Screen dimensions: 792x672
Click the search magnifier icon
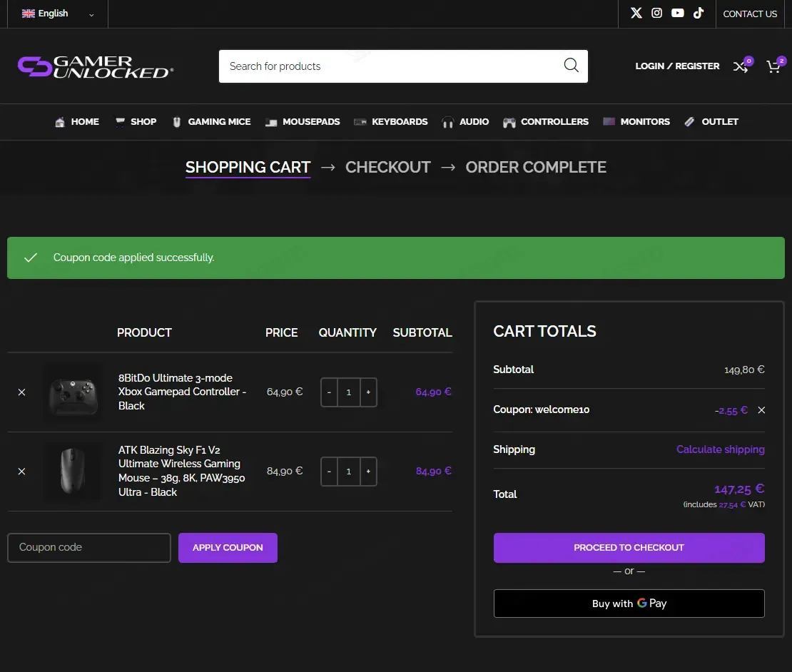coord(571,66)
